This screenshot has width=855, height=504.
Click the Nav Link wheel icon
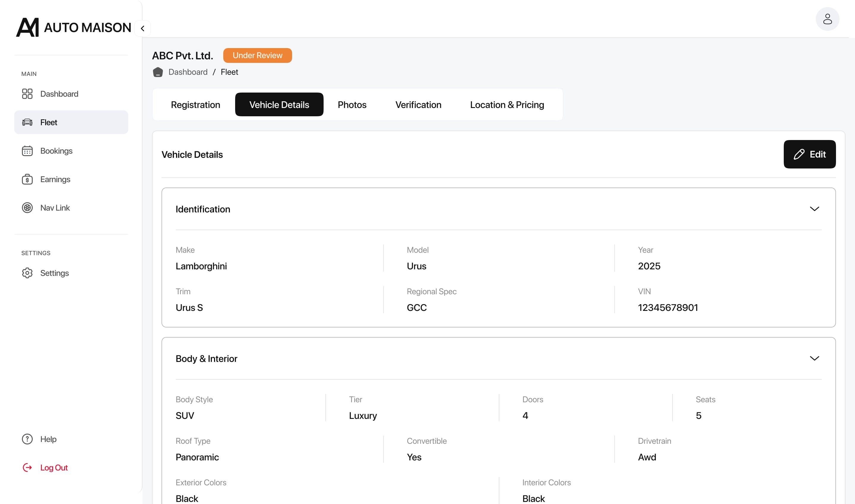pyautogui.click(x=27, y=208)
